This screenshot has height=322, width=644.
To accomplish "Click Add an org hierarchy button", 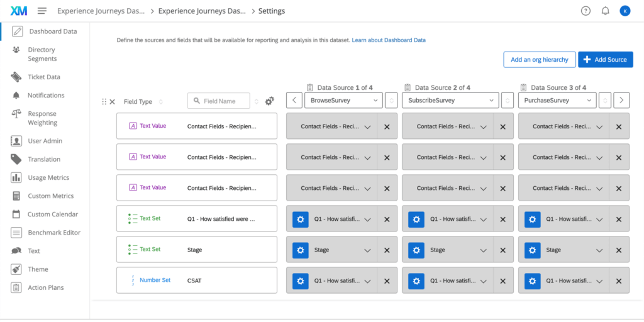I will 539,60.
